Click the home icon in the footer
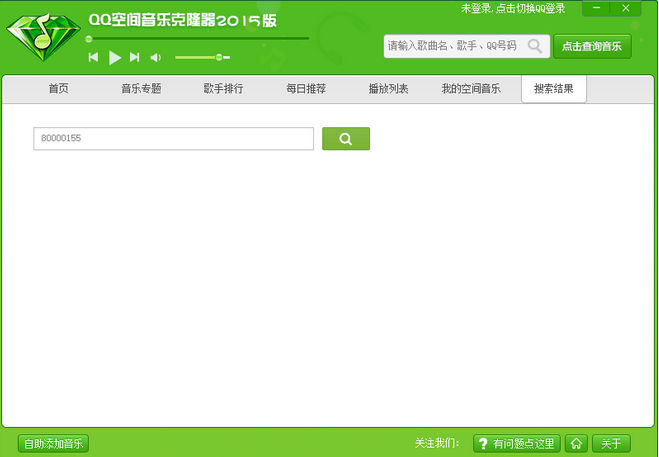Screen dimensions: 659x457 [576, 444]
